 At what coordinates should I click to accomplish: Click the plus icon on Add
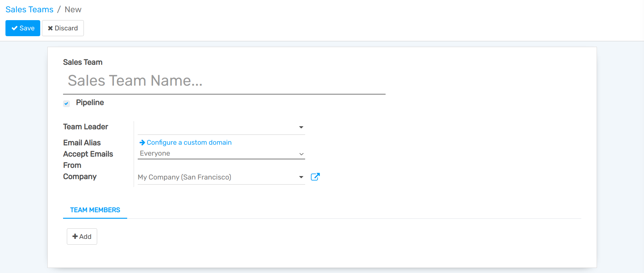75,236
